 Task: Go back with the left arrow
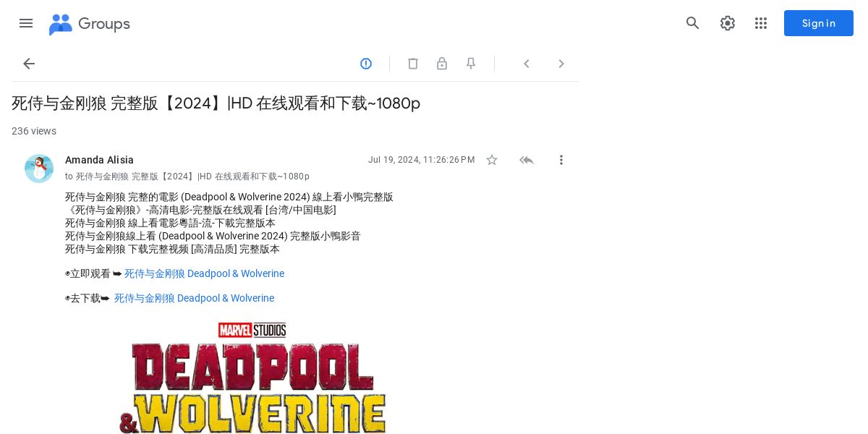(x=29, y=64)
